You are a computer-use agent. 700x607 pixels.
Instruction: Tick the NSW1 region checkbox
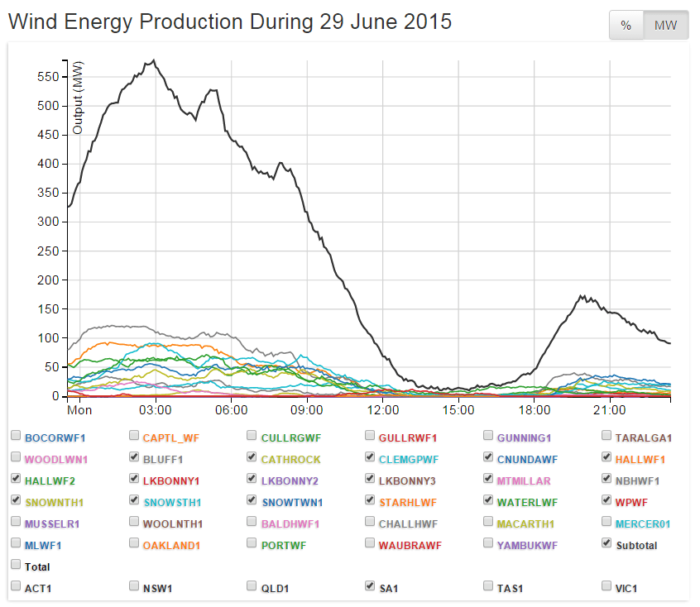pos(134,586)
